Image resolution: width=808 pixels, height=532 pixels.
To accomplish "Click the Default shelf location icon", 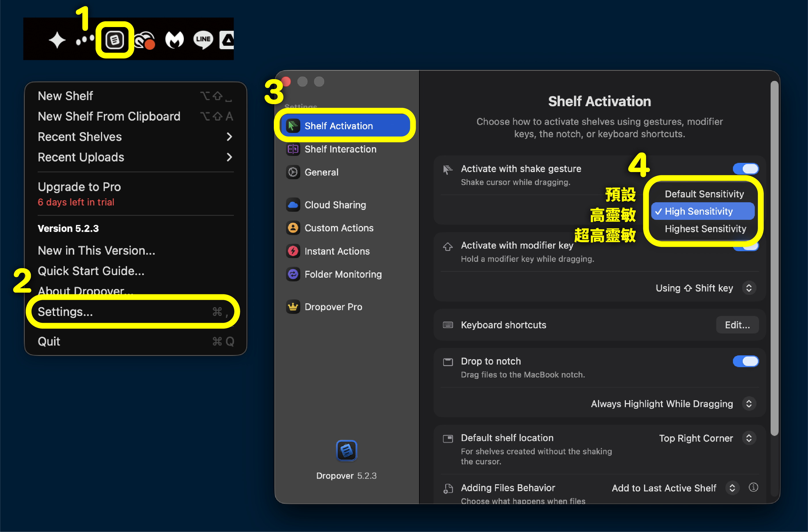I will point(448,439).
